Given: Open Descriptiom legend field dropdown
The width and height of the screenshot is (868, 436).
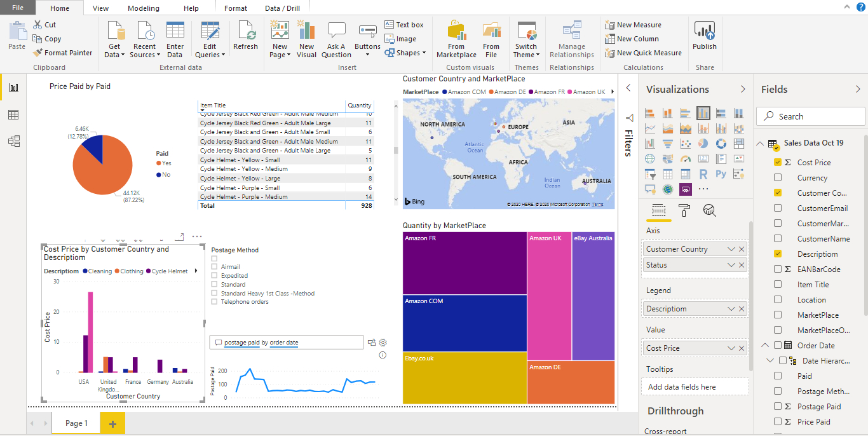Looking at the screenshot, I should (x=731, y=309).
